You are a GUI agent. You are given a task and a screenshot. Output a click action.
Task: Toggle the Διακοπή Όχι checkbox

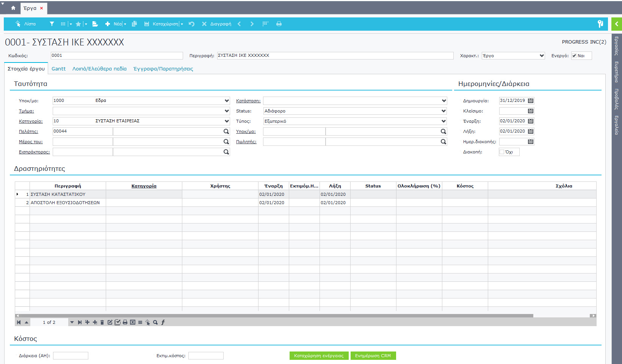(502, 152)
